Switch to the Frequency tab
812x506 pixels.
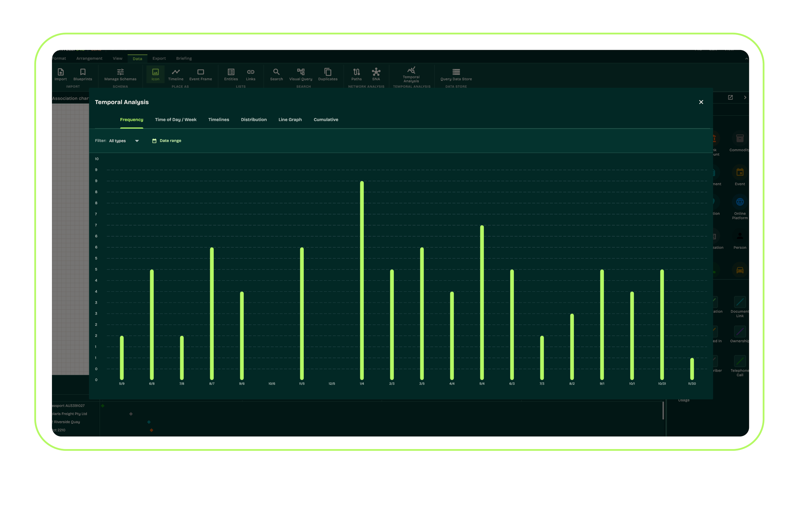point(132,120)
